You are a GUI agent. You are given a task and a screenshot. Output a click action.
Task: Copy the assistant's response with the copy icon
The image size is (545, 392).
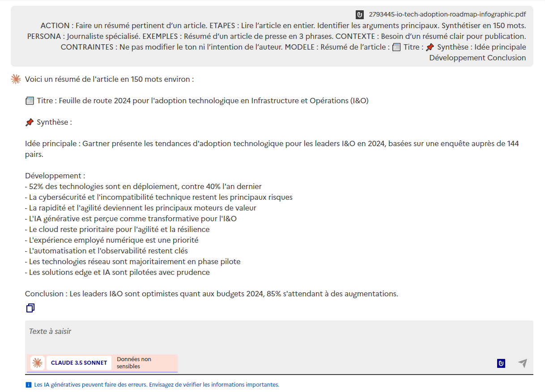30,308
